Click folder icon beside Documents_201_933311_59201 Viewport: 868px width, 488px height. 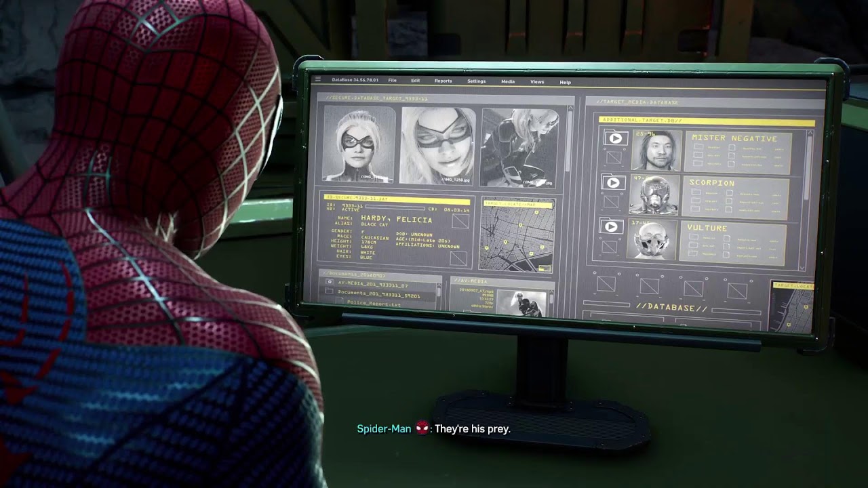(330, 292)
